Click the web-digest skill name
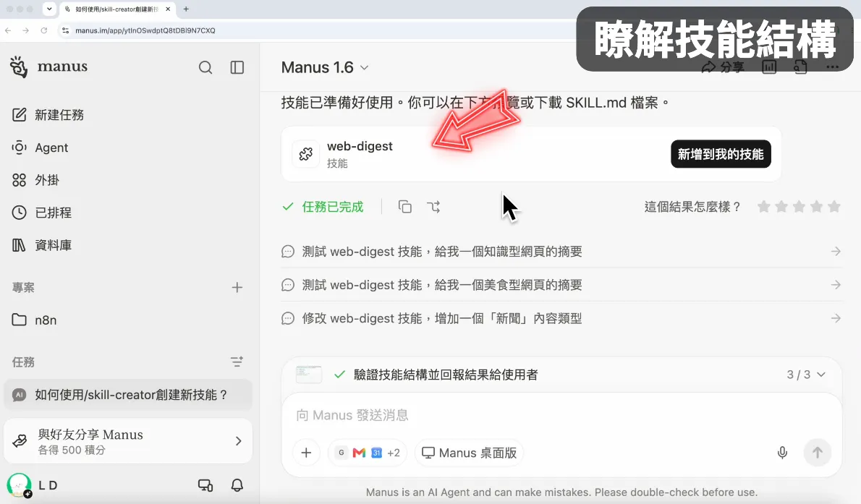Viewport: 861px width, 504px height. 360,146
